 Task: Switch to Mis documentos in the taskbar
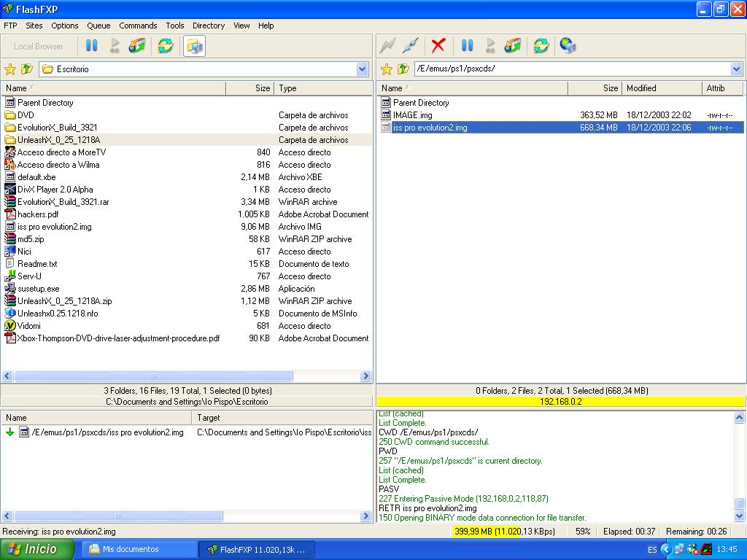(x=139, y=549)
